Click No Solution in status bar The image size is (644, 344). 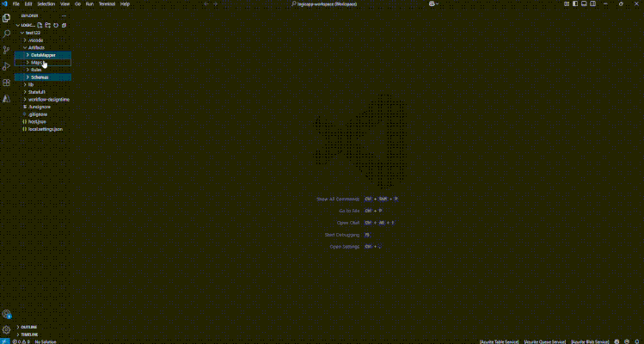(x=46, y=341)
